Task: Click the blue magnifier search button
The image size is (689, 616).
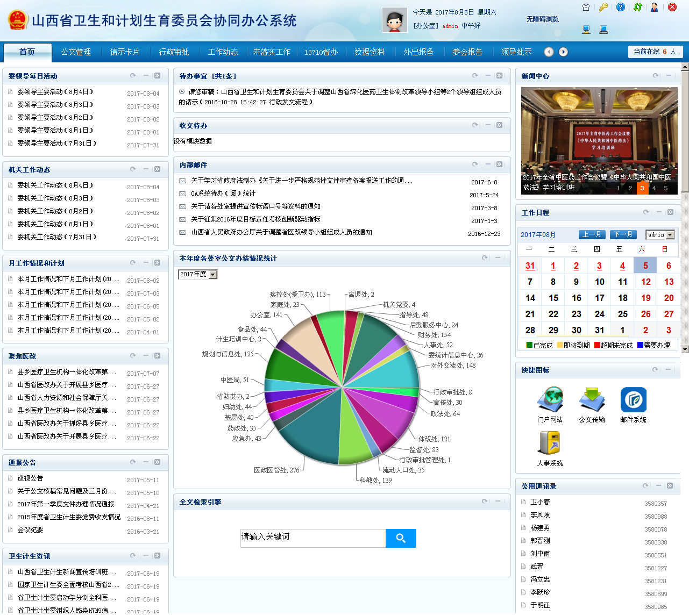Action: click(400, 538)
